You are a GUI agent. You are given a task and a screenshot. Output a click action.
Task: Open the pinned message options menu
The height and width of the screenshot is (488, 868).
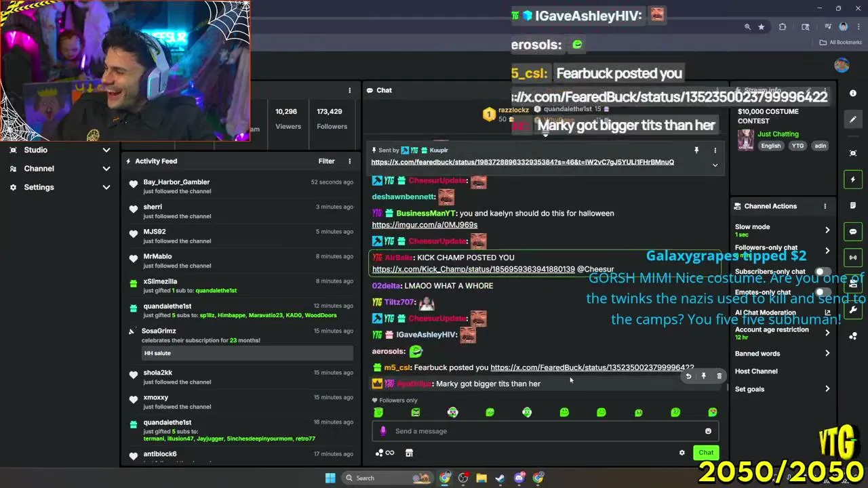pyautogui.click(x=715, y=150)
